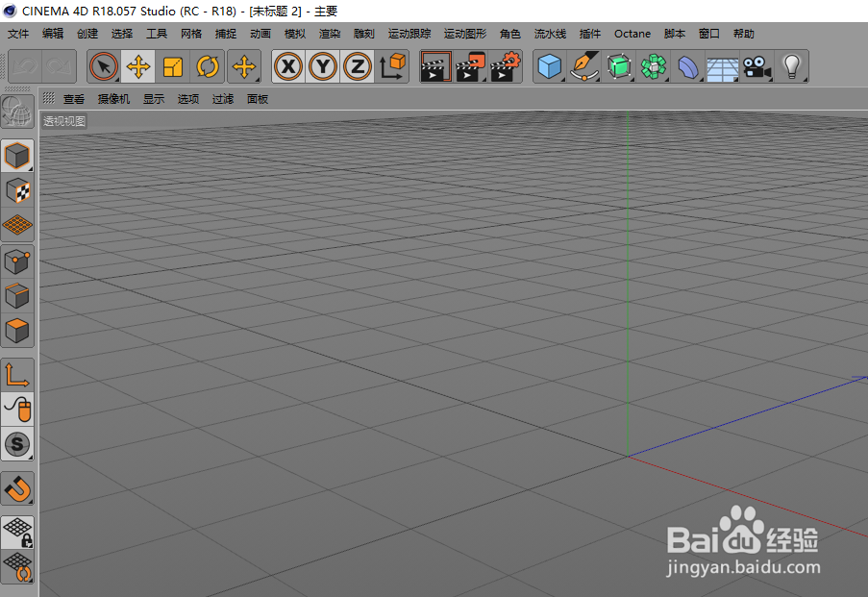Select the Move tool
Screen dimensions: 868x597
[137, 67]
